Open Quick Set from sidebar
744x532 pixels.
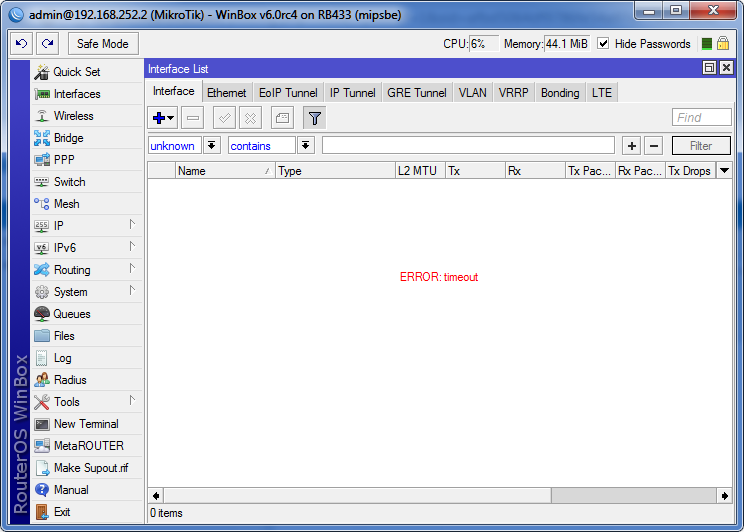coord(87,72)
